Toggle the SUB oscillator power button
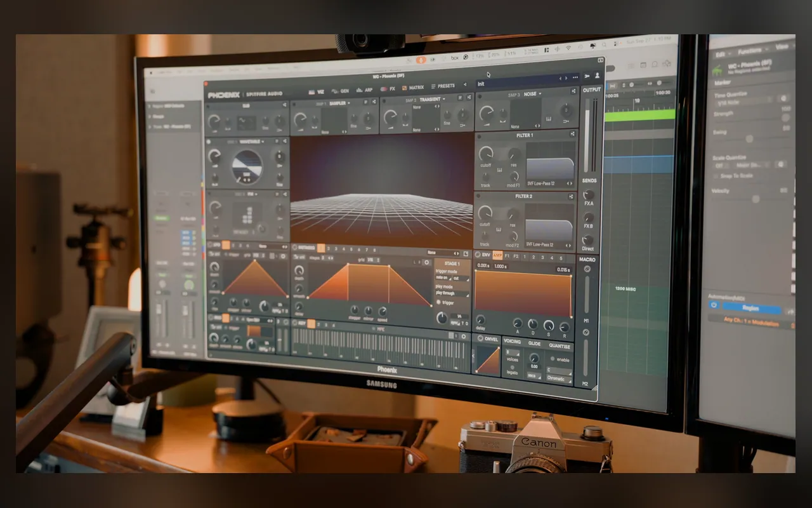 click(209, 107)
